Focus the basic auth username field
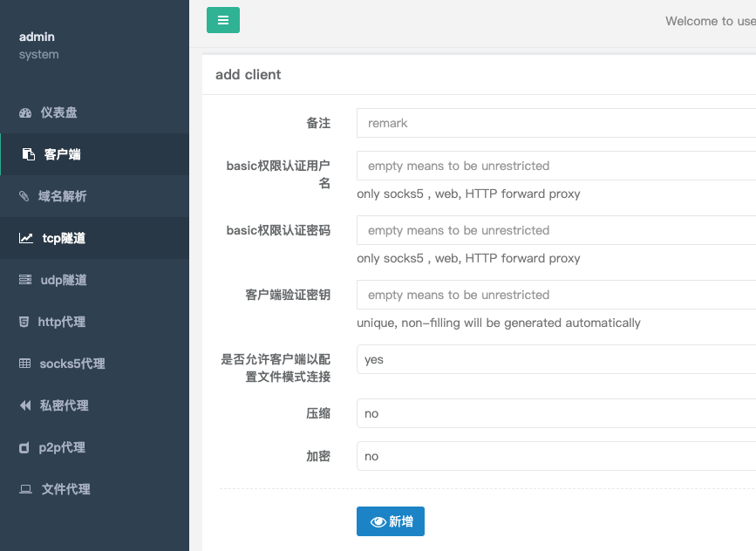Screen dimensions: 756x551 click(x=556, y=166)
